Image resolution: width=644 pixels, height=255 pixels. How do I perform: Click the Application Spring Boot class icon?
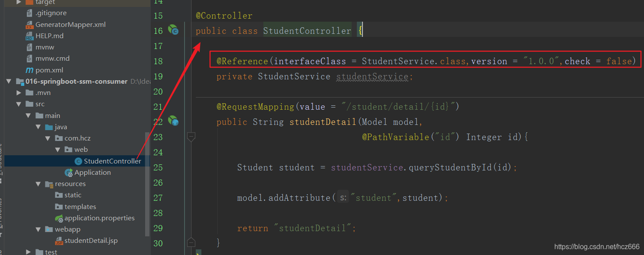tap(69, 172)
